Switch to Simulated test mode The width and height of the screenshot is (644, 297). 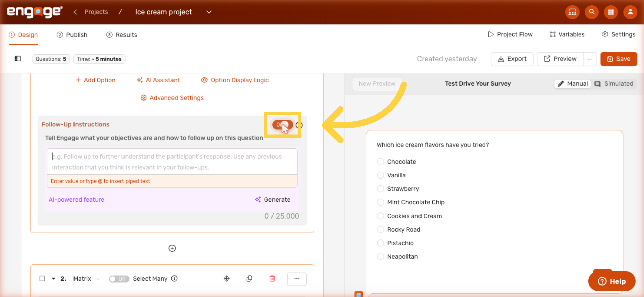tap(614, 84)
